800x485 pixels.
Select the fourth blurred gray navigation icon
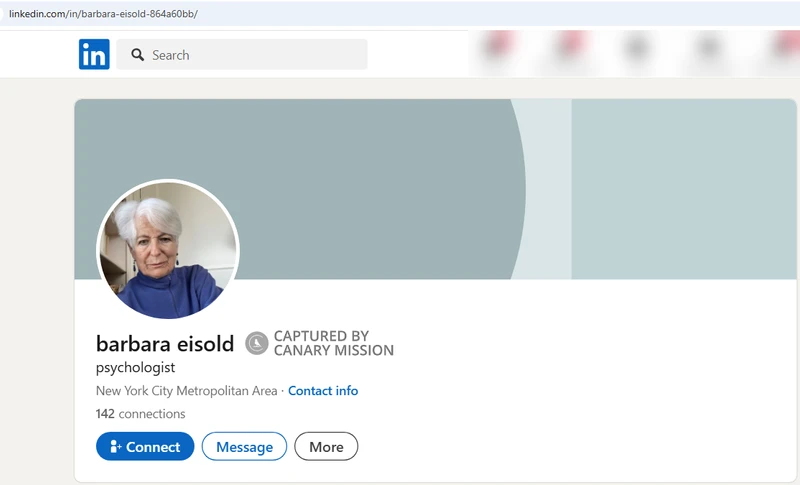click(708, 49)
